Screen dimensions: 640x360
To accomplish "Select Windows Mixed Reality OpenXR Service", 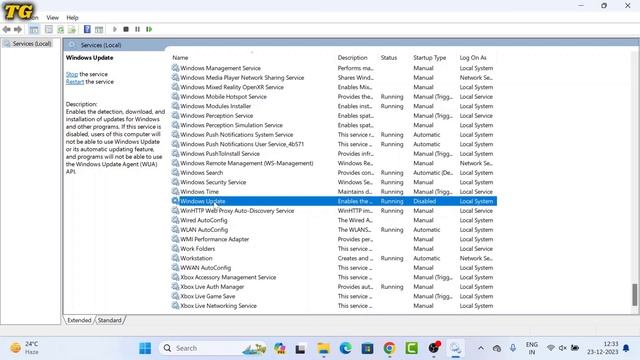I will click(334, 87).
